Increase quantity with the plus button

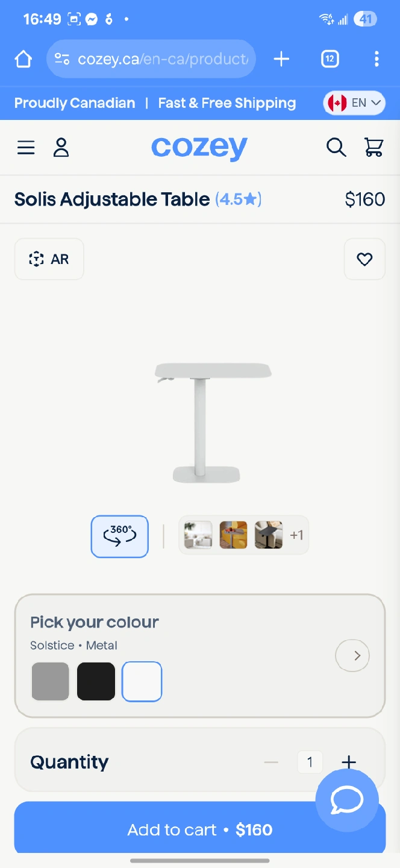[x=349, y=762]
